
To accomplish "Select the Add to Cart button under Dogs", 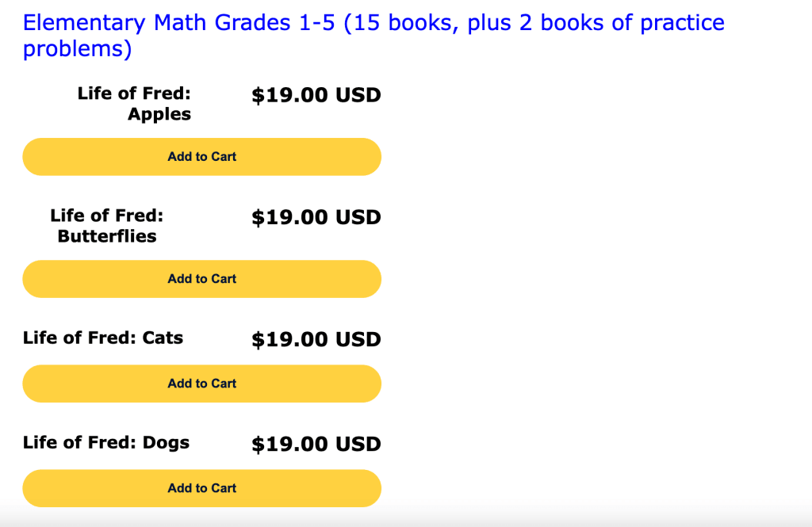I will coord(201,487).
